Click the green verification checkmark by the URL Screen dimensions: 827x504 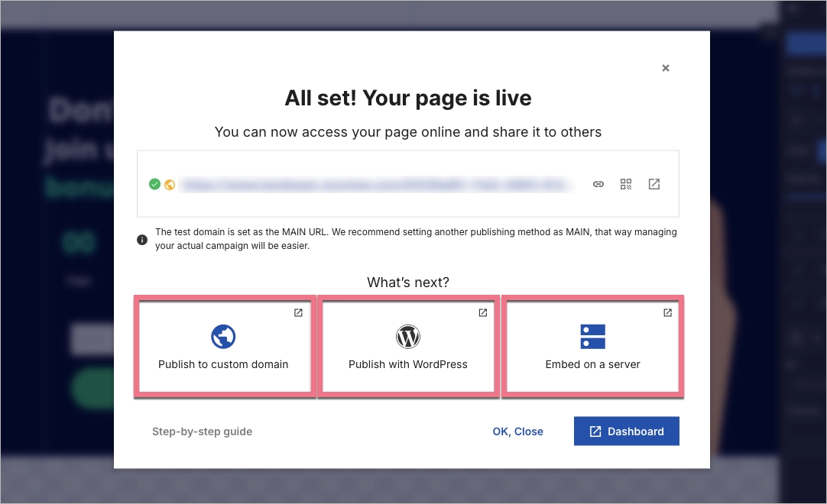tap(155, 183)
